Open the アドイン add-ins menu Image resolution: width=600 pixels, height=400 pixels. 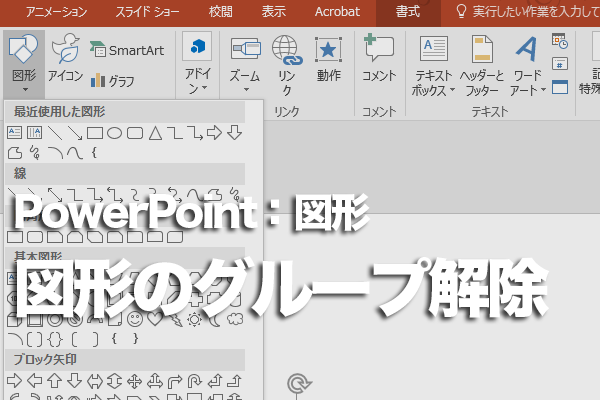click(x=197, y=64)
